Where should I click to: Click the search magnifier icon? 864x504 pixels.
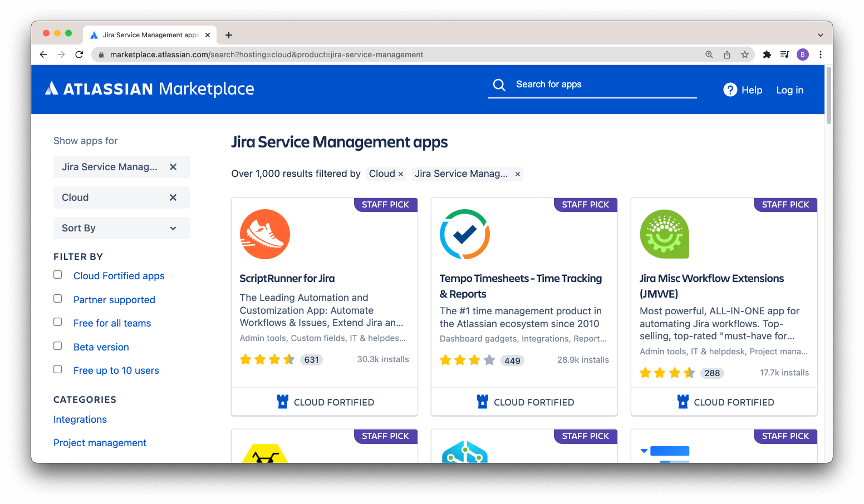coord(499,85)
